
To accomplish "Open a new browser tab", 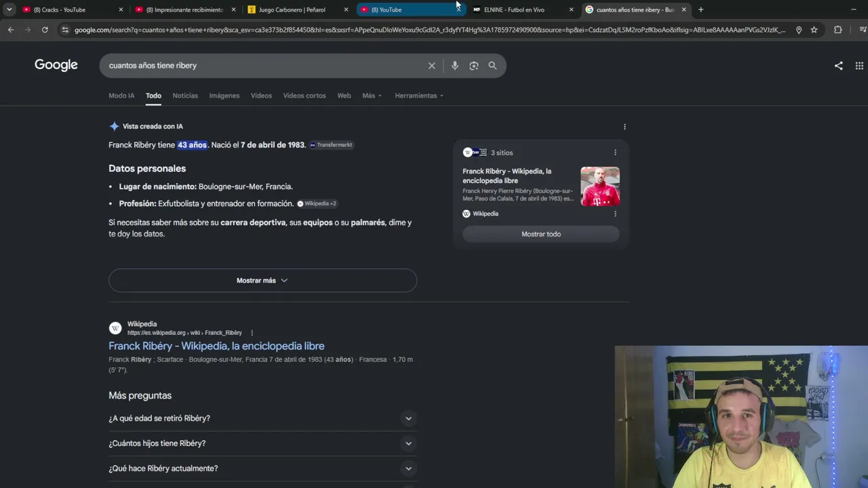I will coord(701,9).
